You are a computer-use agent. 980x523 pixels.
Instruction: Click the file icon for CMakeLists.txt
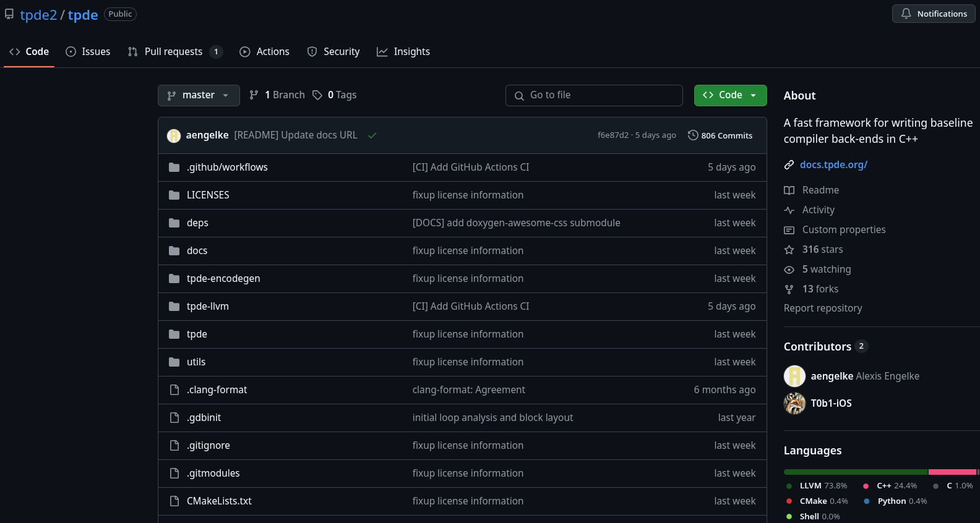[174, 501]
